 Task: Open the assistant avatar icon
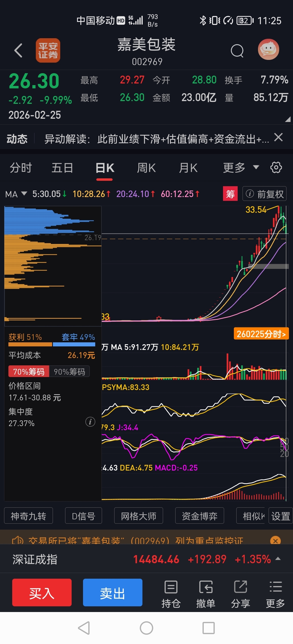tap(268, 49)
